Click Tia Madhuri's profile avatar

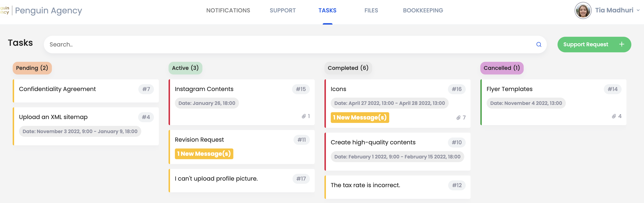tap(583, 10)
